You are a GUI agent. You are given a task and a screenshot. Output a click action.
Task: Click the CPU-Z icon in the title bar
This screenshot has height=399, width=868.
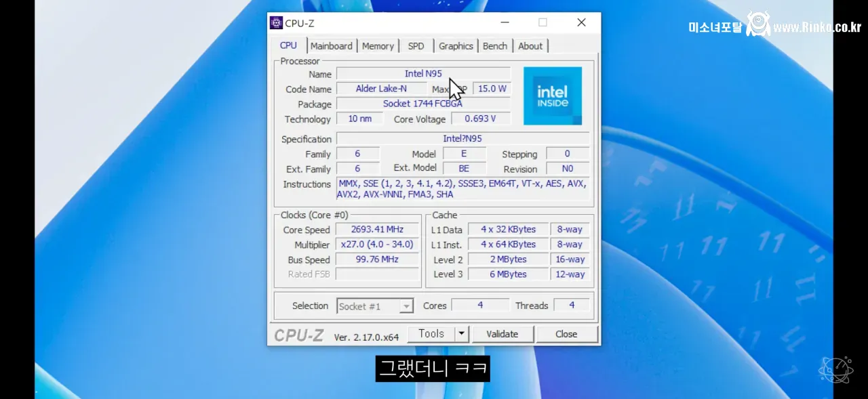[276, 22]
